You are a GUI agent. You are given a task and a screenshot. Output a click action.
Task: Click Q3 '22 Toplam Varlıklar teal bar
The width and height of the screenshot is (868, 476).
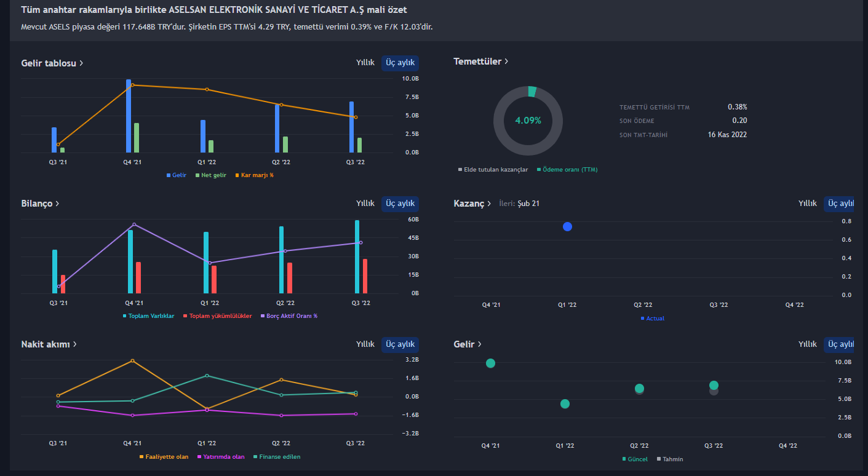tap(357, 256)
